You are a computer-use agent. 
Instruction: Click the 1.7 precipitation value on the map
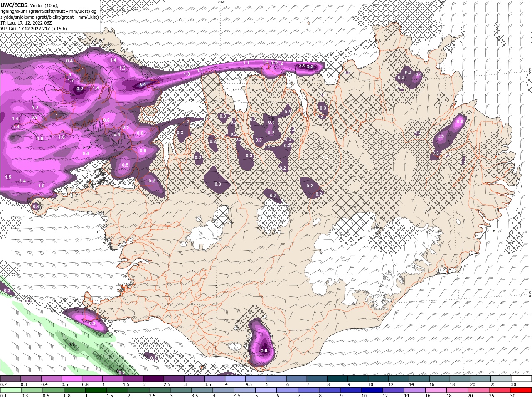(x=71, y=80)
